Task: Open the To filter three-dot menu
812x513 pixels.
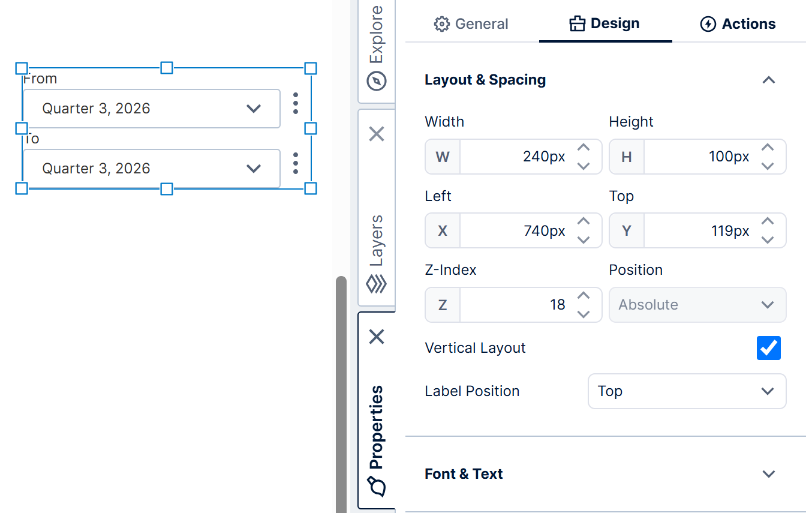Action: (295, 163)
